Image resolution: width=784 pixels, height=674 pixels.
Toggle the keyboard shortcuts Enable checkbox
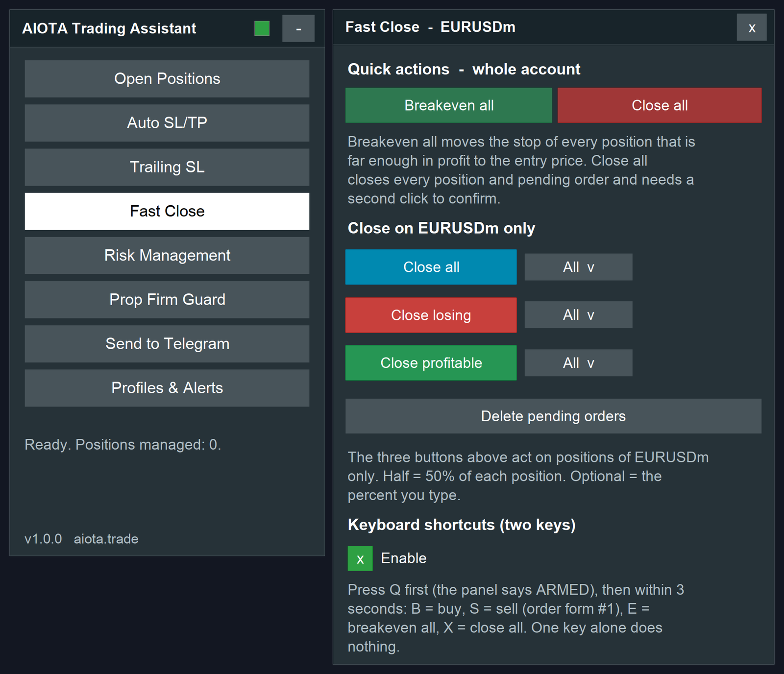360,558
